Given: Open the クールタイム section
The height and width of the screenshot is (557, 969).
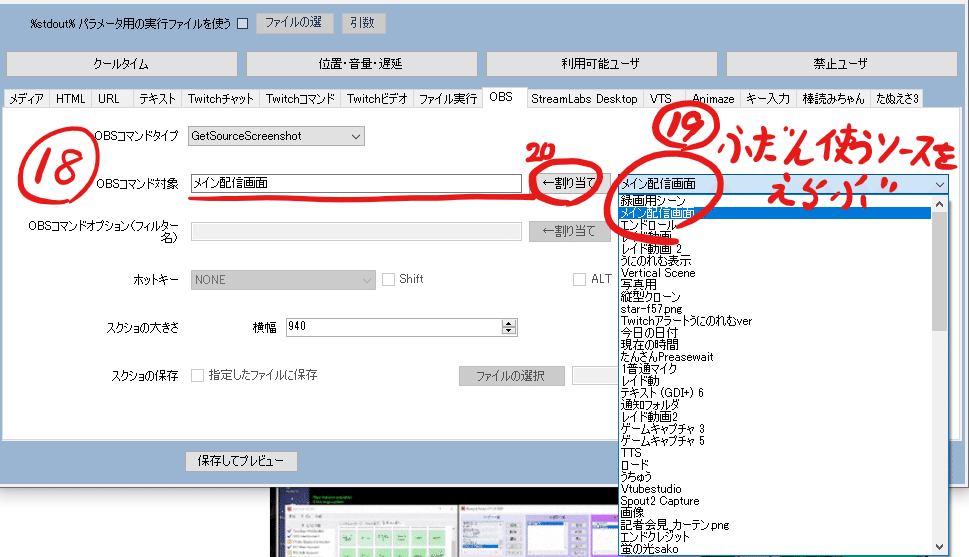Looking at the screenshot, I should click(x=122, y=64).
